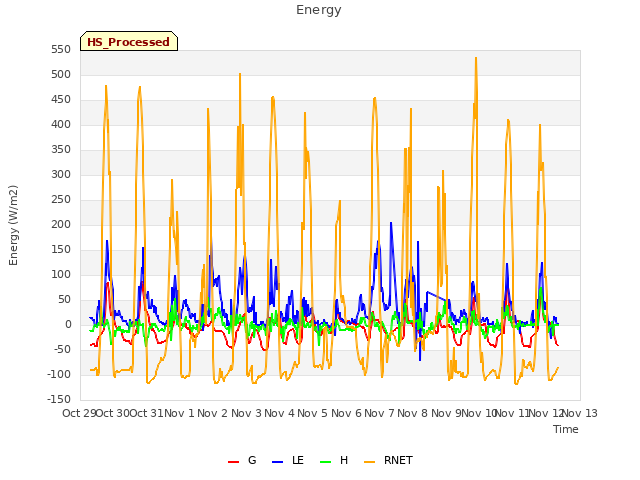The width and height of the screenshot is (640, 480).
Task: Click the HS_Processed annotation label
Action: tap(129, 42)
